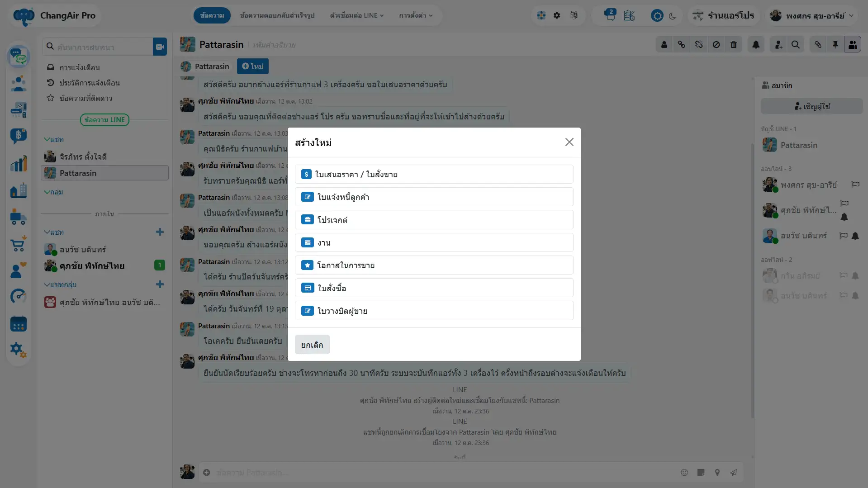Image resolution: width=868 pixels, height=488 pixels.
Task: Click the trash delete icon in chat header
Action: pyautogui.click(x=734, y=44)
